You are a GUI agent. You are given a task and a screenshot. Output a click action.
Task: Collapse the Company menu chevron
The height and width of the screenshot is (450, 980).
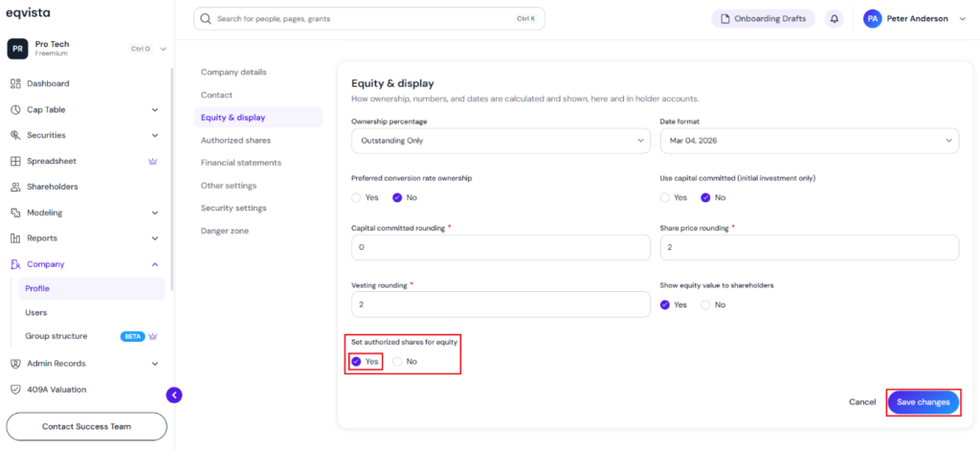pyautogui.click(x=155, y=264)
